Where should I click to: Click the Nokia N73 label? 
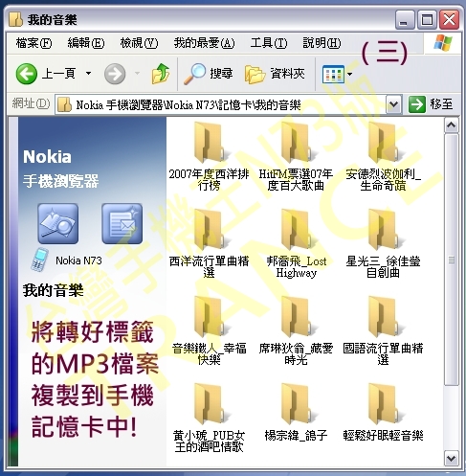78,261
